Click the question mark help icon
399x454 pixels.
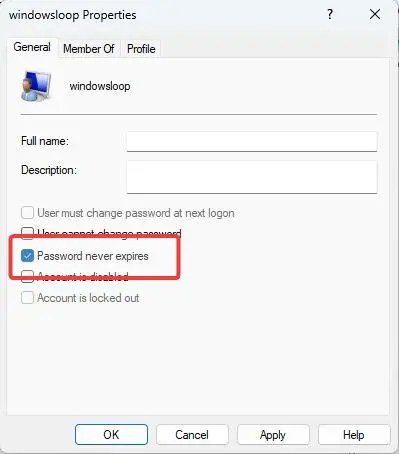330,14
